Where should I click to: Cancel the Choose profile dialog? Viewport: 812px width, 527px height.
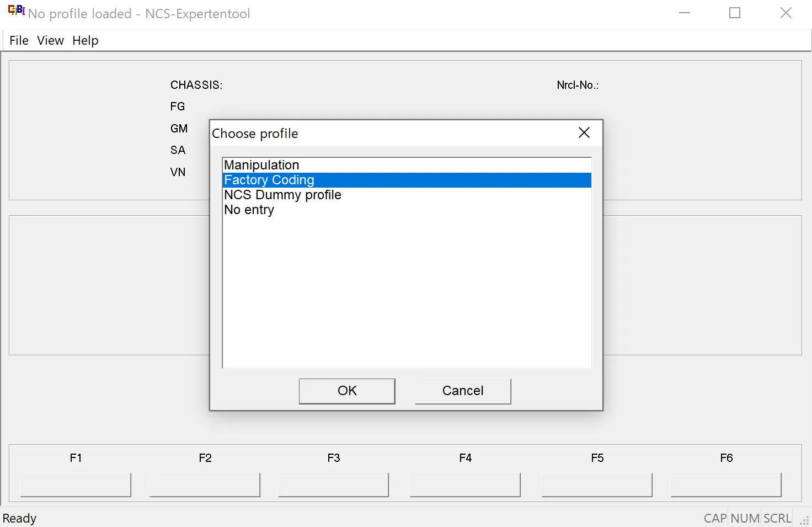[x=463, y=391]
